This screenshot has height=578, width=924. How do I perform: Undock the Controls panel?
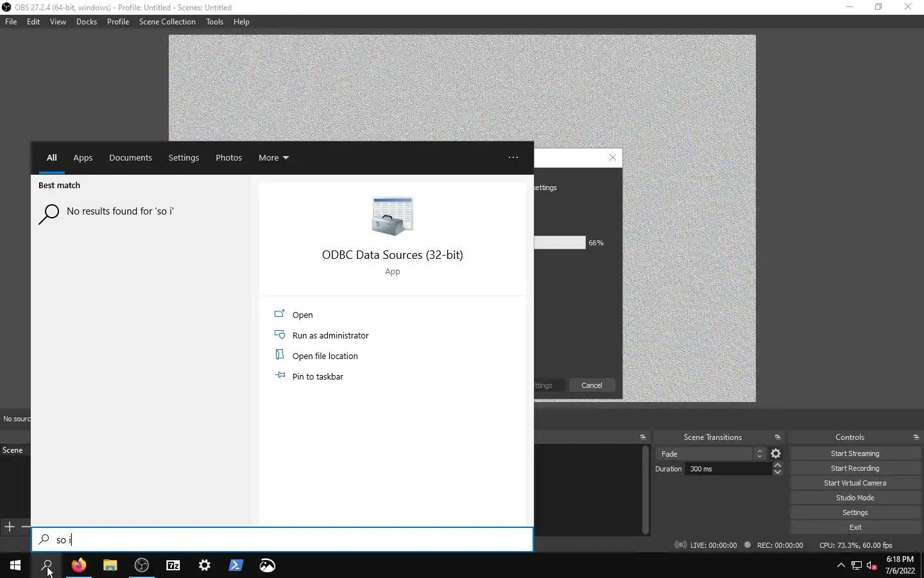coord(916,437)
